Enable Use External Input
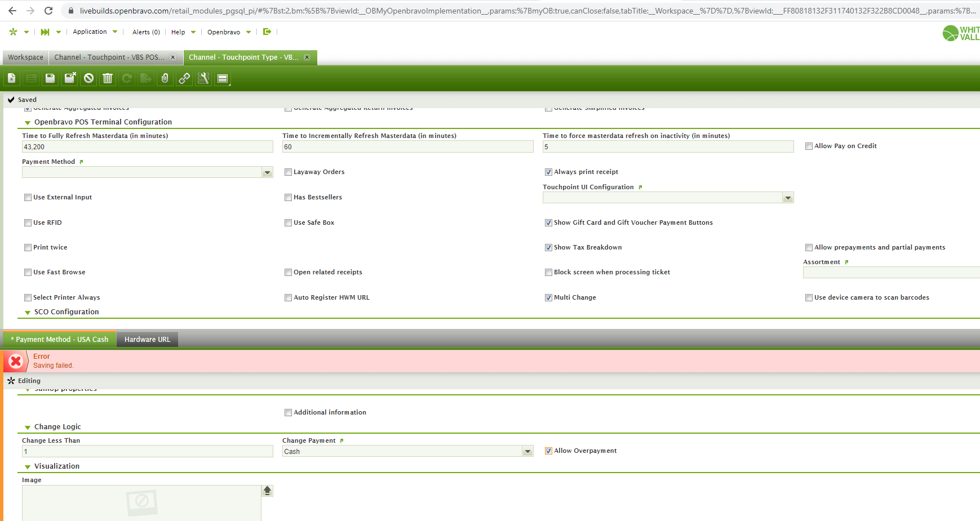Image resolution: width=980 pixels, height=521 pixels. 28,197
